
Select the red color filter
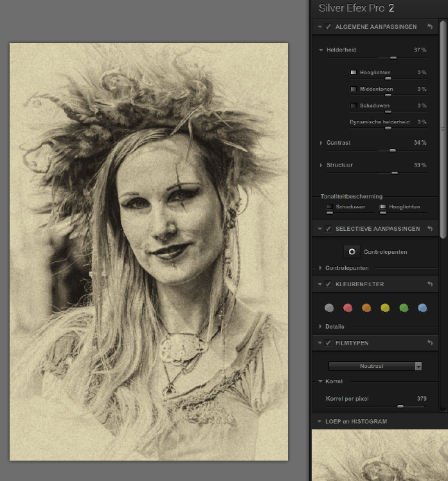348,307
